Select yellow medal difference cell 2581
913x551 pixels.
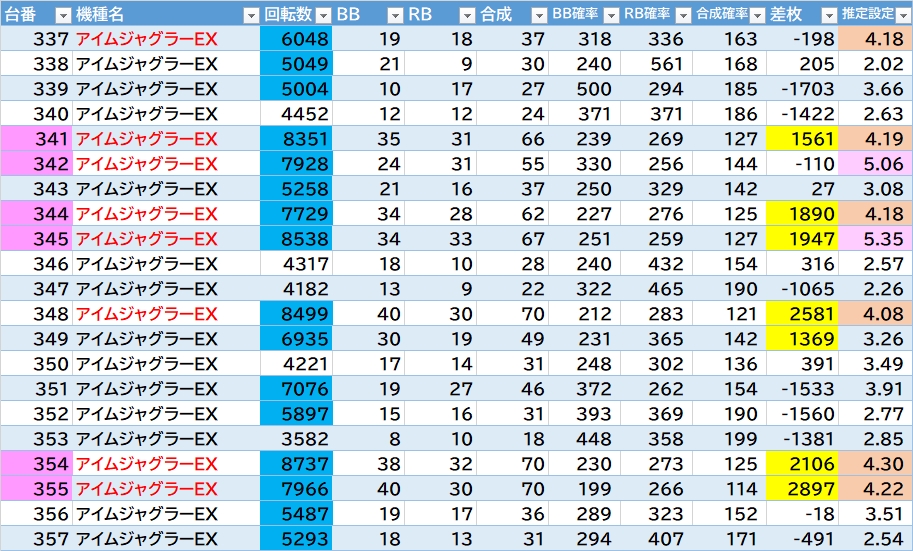pyautogui.click(x=802, y=314)
